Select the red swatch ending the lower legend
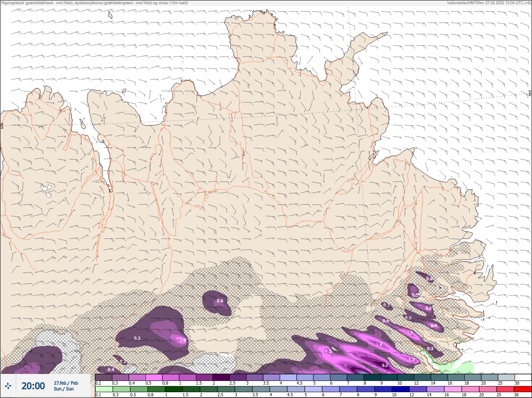 click(x=522, y=389)
